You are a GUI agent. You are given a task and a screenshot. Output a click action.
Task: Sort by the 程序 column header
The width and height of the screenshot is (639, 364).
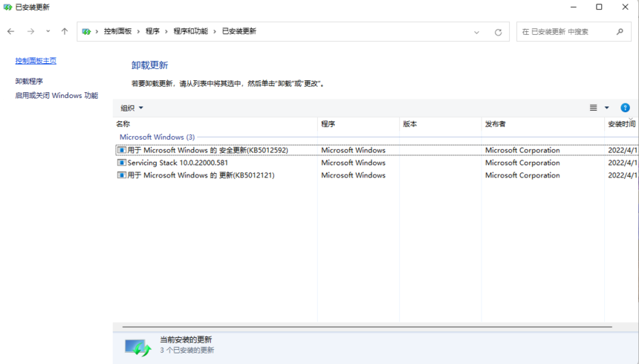click(x=359, y=124)
